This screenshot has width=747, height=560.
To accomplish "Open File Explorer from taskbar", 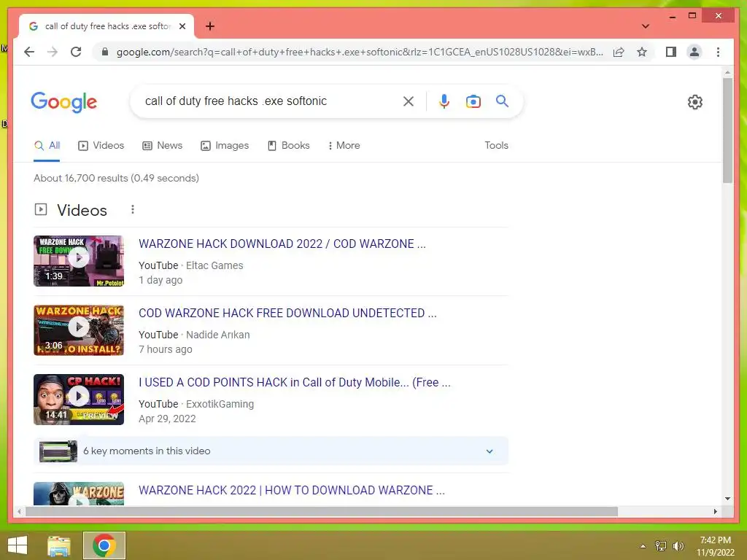I will pyautogui.click(x=59, y=545).
